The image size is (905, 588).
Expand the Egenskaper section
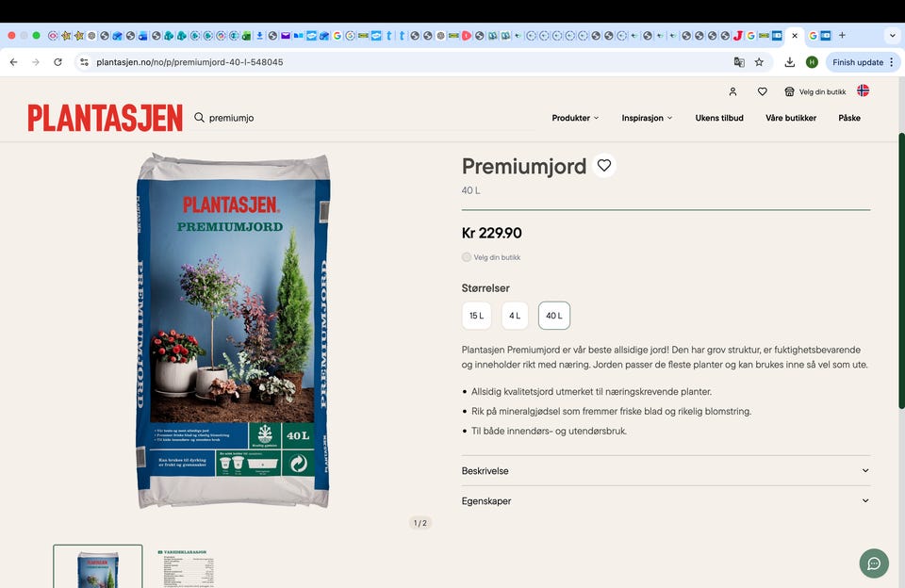(x=666, y=501)
